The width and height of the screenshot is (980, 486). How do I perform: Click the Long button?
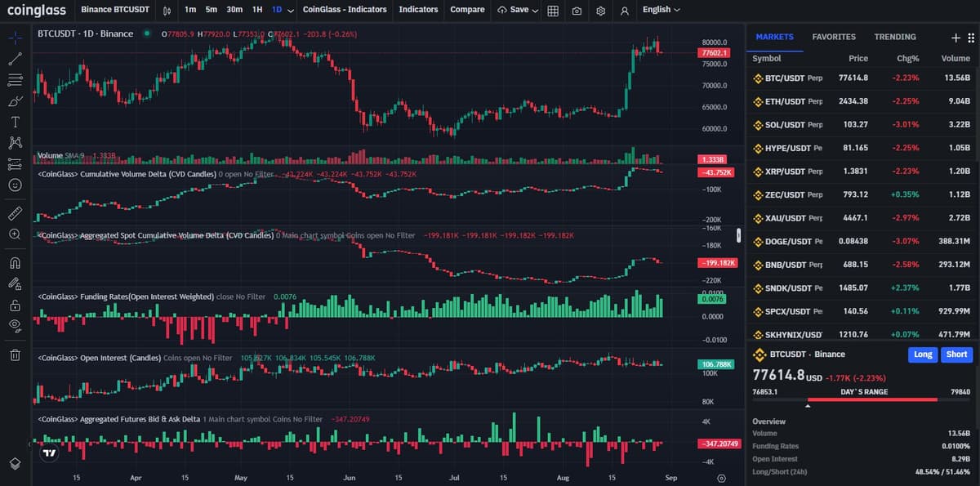pyautogui.click(x=923, y=354)
